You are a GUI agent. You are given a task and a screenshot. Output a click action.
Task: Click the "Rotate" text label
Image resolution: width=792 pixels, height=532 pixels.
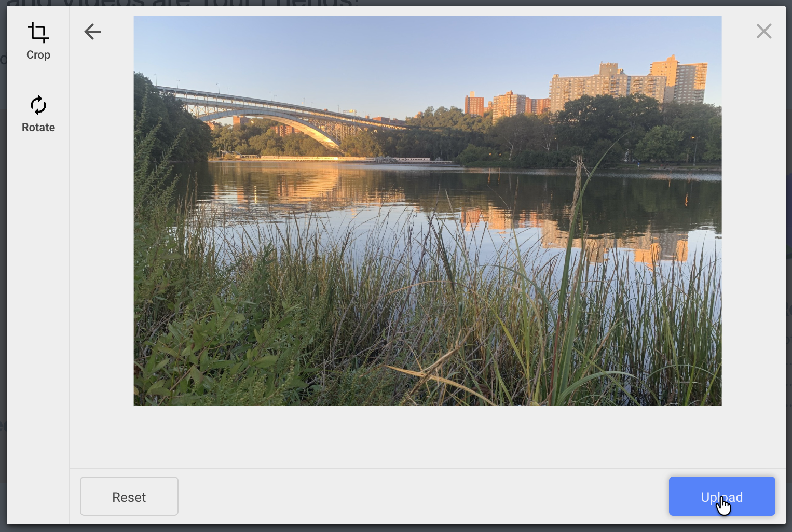(x=38, y=128)
